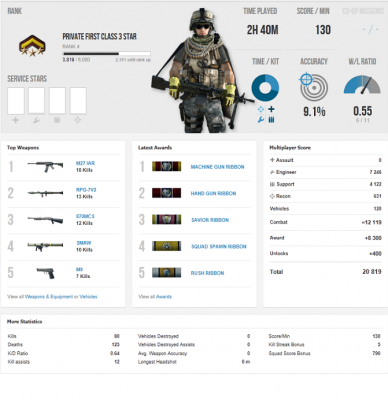Click the RPG-7V2 launcher image

pyautogui.click(x=45, y=193)
